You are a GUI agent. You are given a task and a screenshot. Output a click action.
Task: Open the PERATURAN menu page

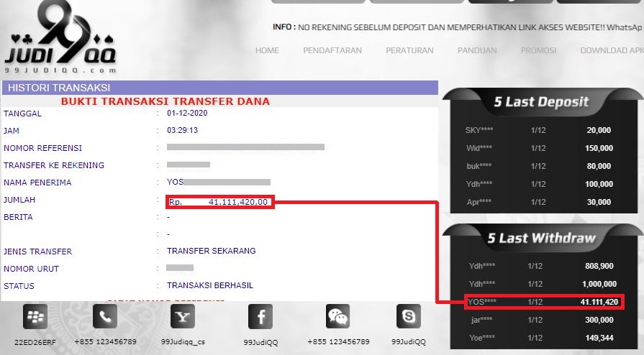pos(409,50)
